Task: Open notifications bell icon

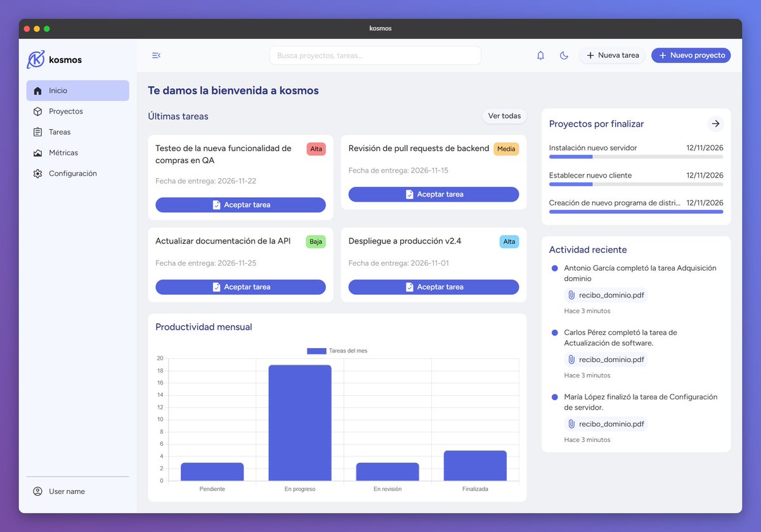Action: tap(540, 55)
